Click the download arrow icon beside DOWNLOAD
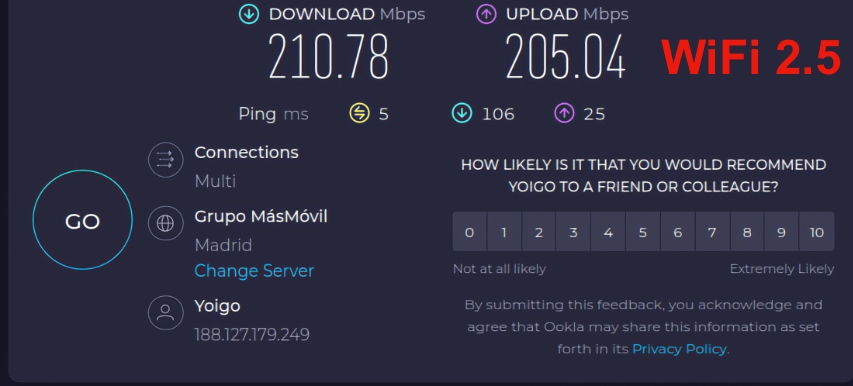This screenshot has width=853, height=386. point(249,15)
